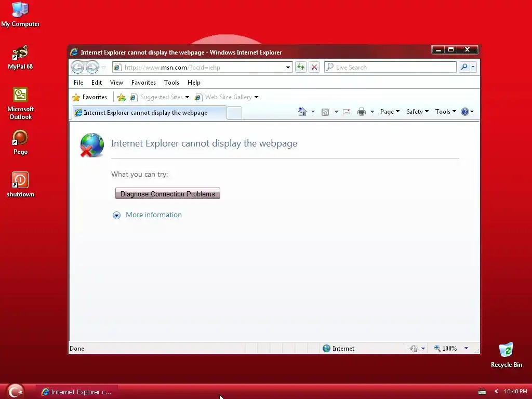Click the 10:40 PM clock
The width and height of the screenshot is (532, 399).
(x=515, y=392)
